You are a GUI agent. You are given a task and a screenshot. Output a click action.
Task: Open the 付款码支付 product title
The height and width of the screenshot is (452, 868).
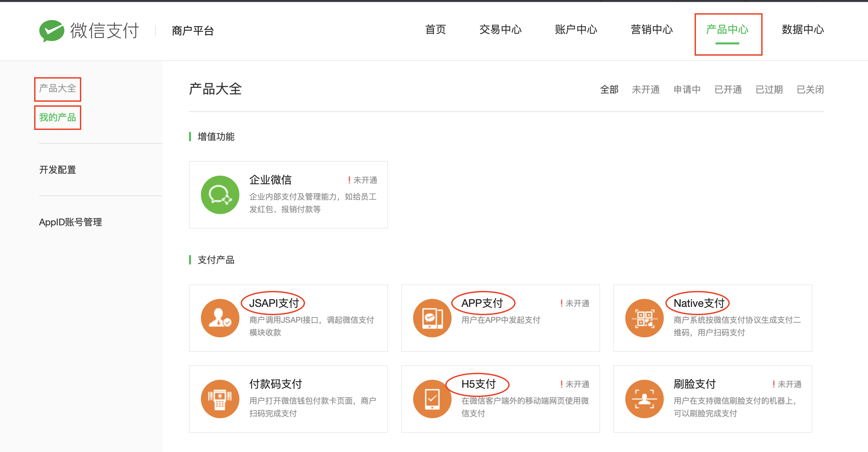point(276,384)
